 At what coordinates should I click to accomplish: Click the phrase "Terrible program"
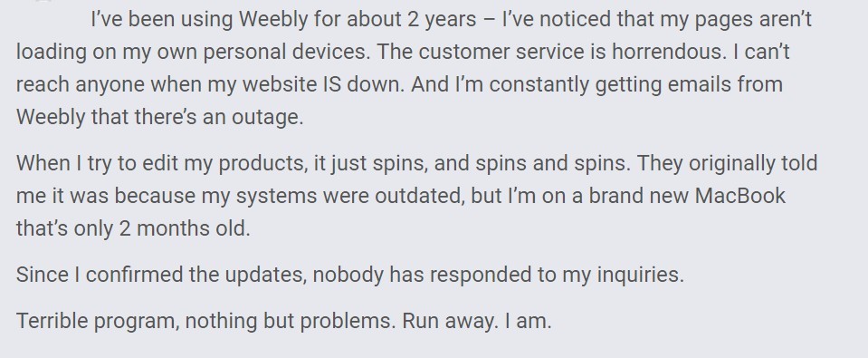point(95,321)
